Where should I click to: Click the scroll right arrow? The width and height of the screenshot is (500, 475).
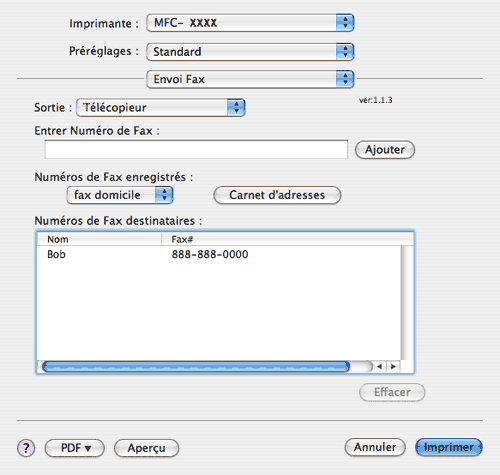click(393, 367)
